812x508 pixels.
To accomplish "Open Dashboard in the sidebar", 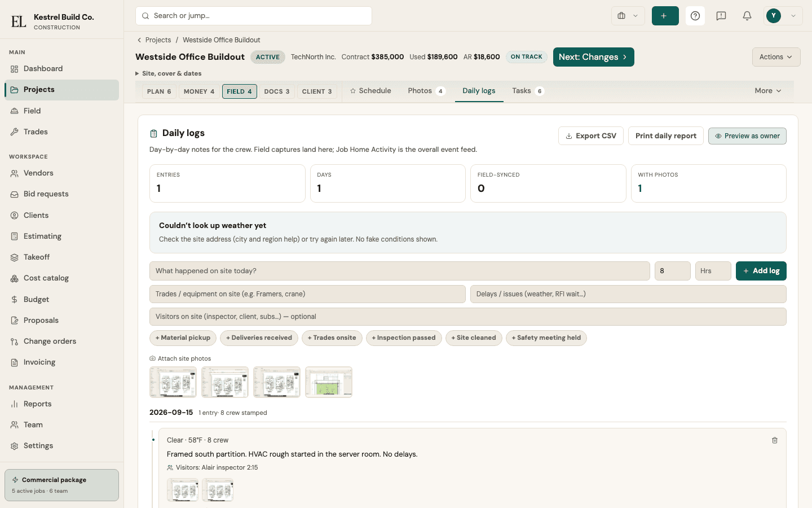I will [61, 69].
